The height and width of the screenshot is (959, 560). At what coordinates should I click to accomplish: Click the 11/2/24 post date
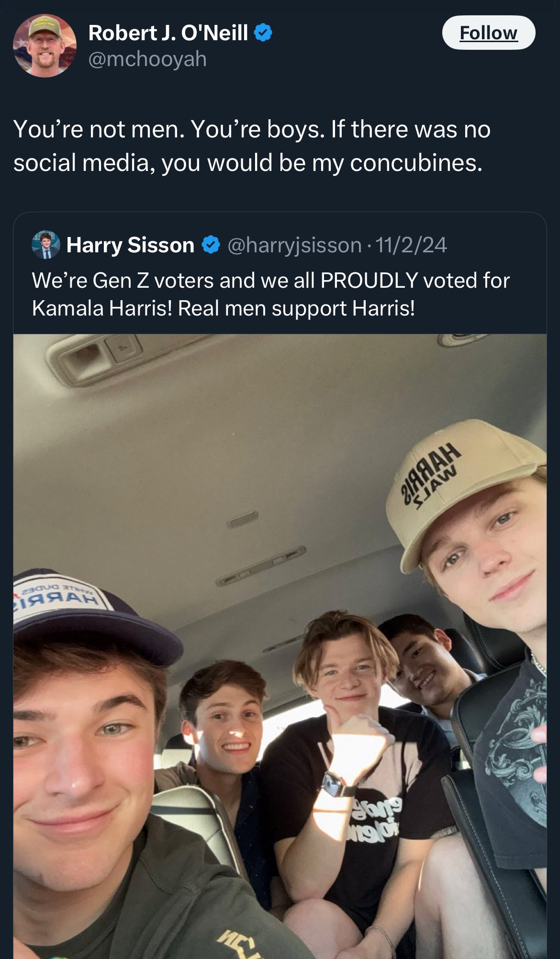coord(411,245)
